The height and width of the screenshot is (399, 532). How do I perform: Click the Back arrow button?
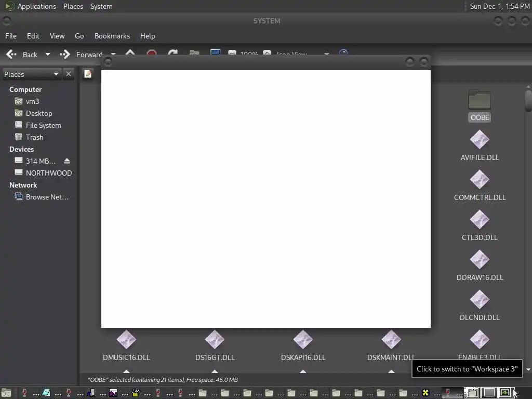(22, 54)
